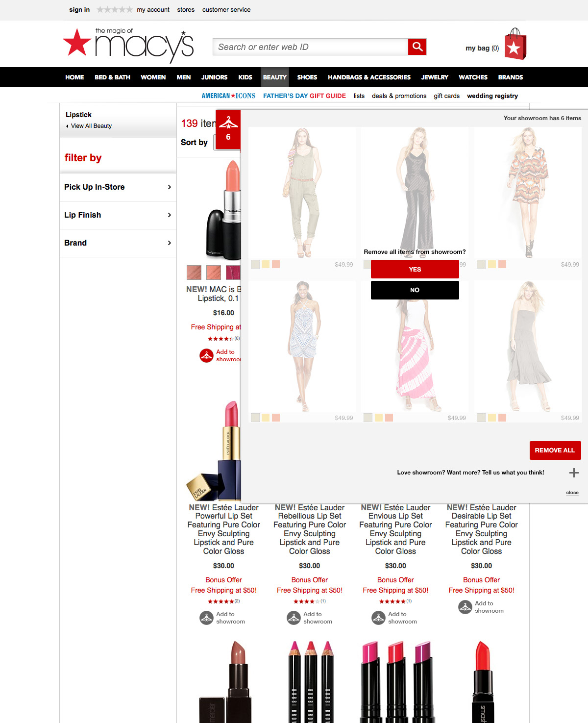Viewport: 588px width, 723px height.
Task: Open deals & promotions link
Action: pyautogui.click(x=399, y=96)
